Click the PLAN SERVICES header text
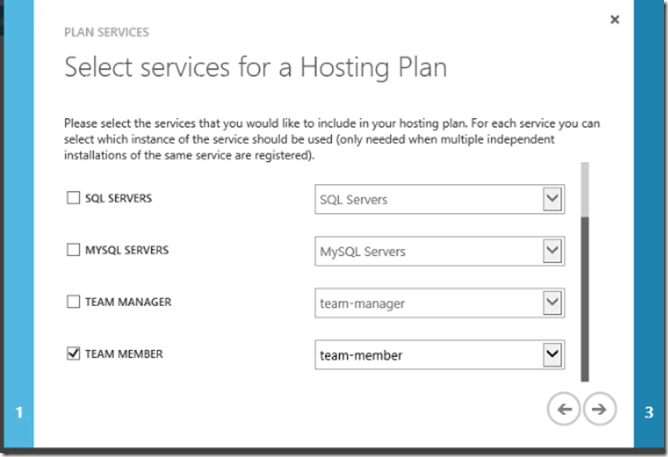The image size is (668, 457). [x=106, y=32]
